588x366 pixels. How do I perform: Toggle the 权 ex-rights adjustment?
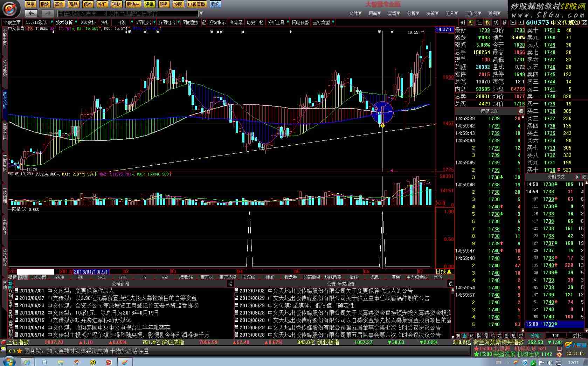(487, 22)
